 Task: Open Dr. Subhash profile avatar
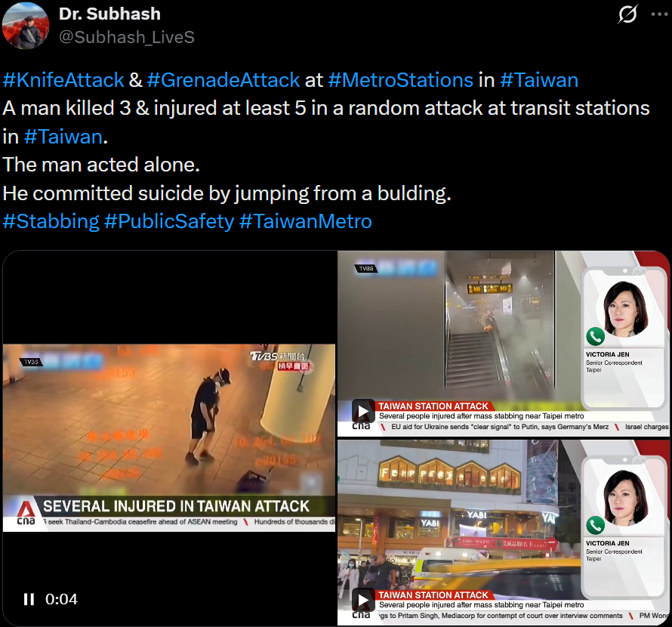pyautogui.click(x=26, y=26)
